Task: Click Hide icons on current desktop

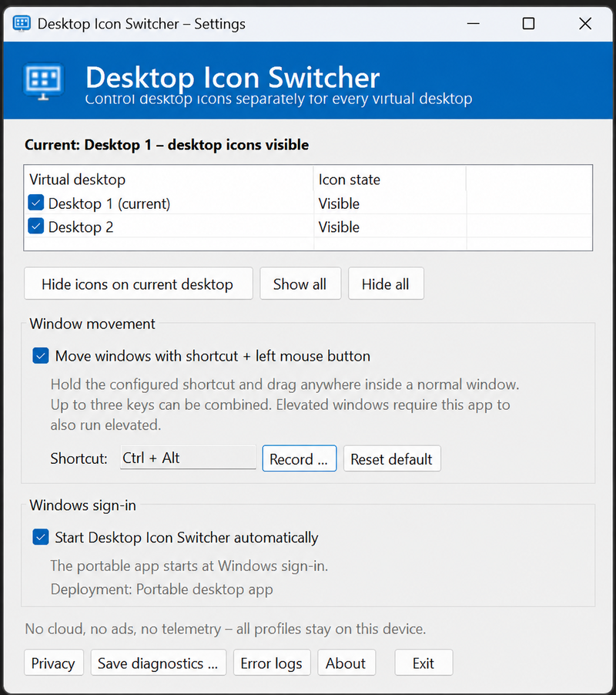Action: point(138,284)
